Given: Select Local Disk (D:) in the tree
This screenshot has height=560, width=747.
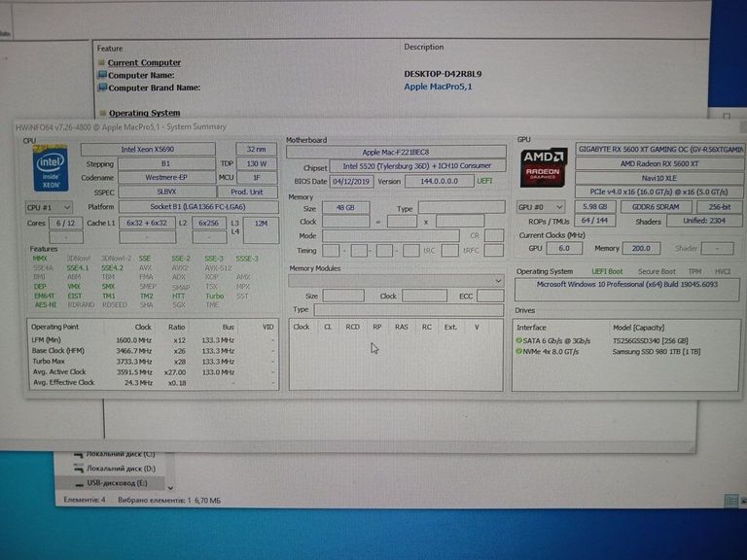Looking at the screenshot, I should (121, 468).
